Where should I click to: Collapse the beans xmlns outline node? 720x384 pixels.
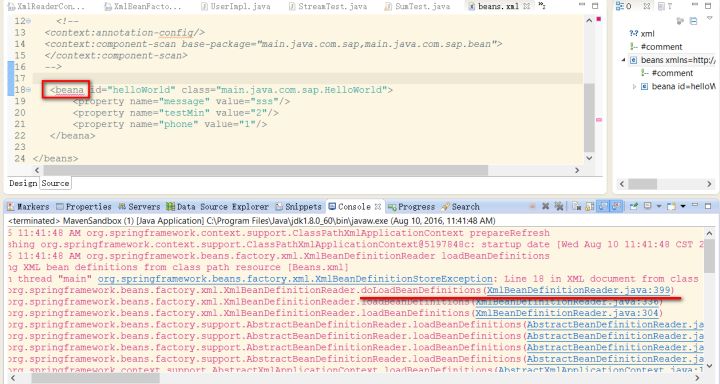[x=623, y=60]
